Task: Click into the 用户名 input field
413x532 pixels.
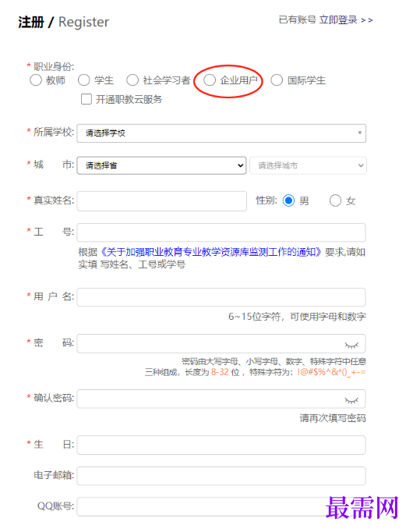Action: (221, 297)
